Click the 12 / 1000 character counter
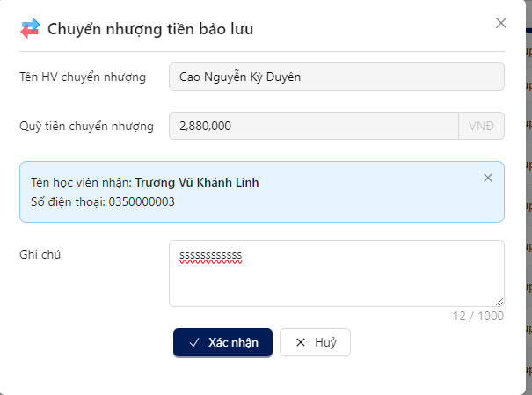This screenshot has width=532, height=395. click(x=478, y=316)
